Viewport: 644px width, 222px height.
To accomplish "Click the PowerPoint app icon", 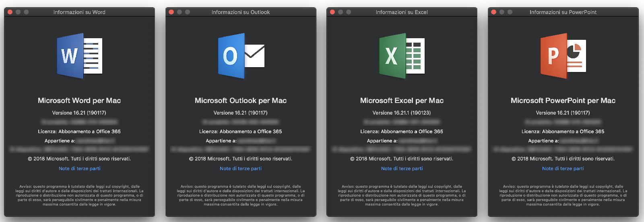I will (x=563, y=56).
